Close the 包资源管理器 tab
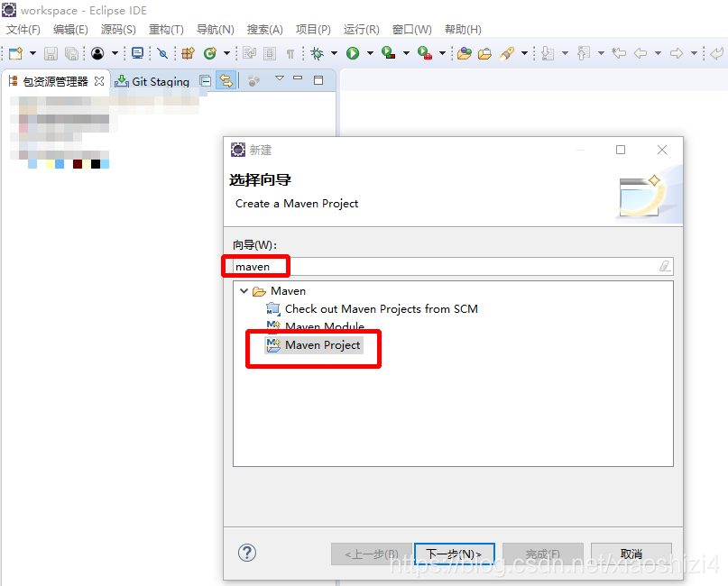Screen dimensions: 728x586 click(x=99, y=82)
